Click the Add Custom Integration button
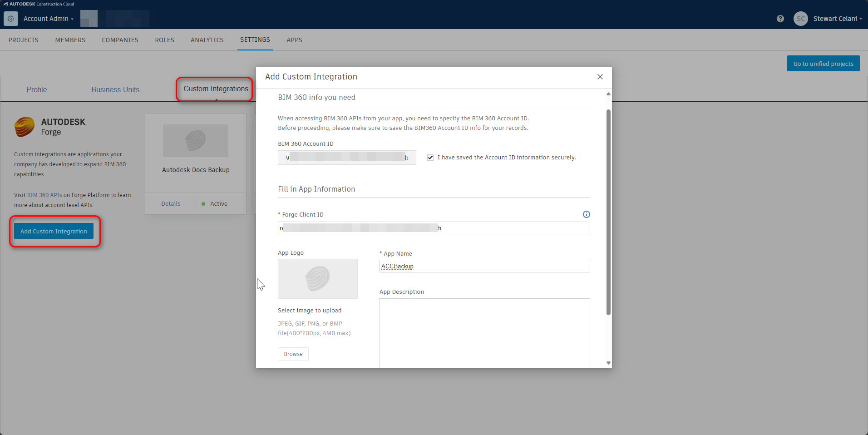Screen dimensions: 868x435 click(54, 231)
